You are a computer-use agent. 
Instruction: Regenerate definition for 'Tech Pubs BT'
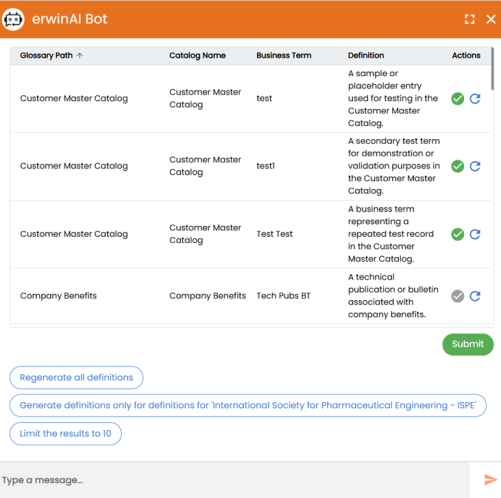coord(475,296)
